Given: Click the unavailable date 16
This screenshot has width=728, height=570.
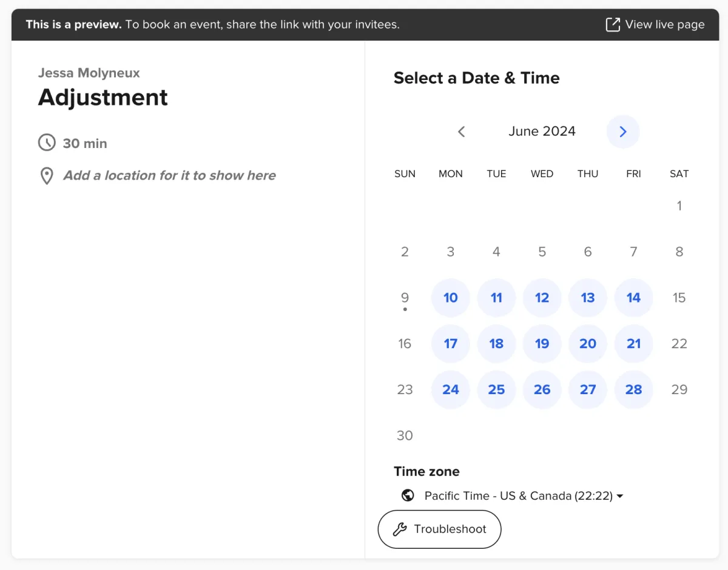Looking at the screenshot, I should point(405,344).
